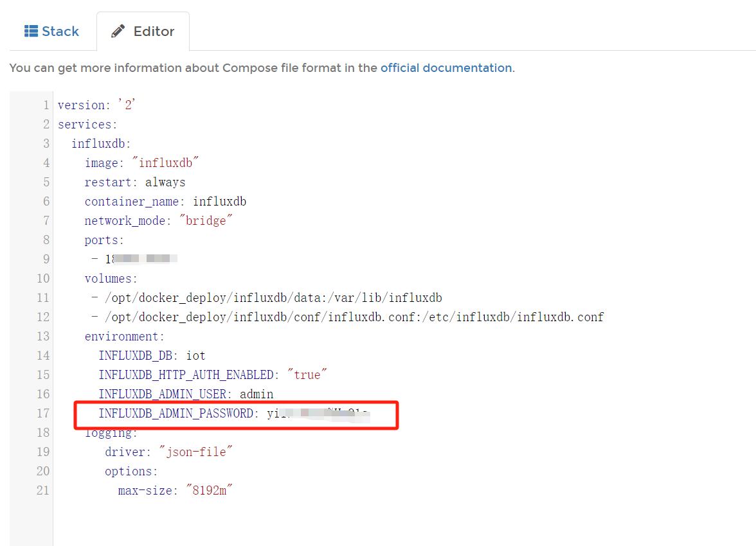Click the container_name: influxdb line
The width and height of the screenshot is (756, 546).
click(x=165, y=201)
